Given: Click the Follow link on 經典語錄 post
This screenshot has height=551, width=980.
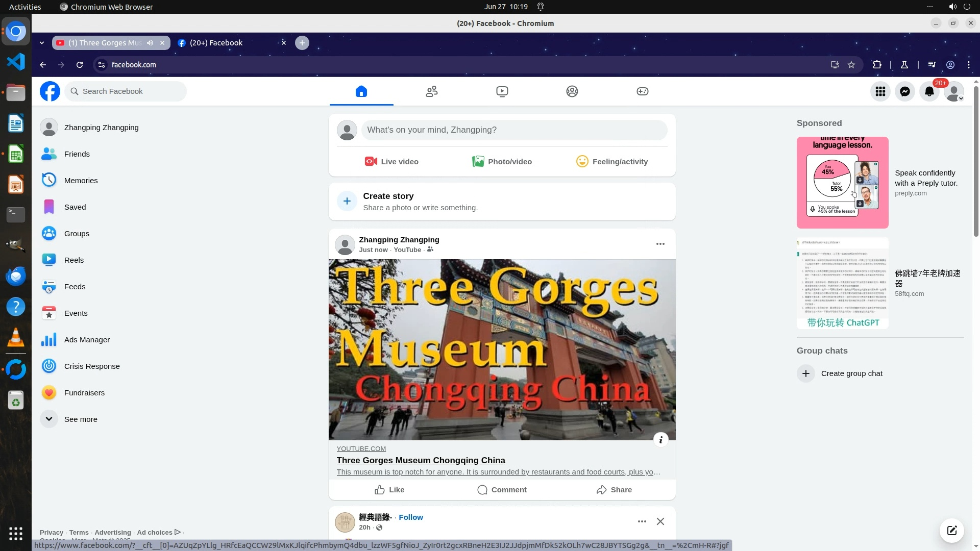Looking at the screenshot, I should 411,517.
